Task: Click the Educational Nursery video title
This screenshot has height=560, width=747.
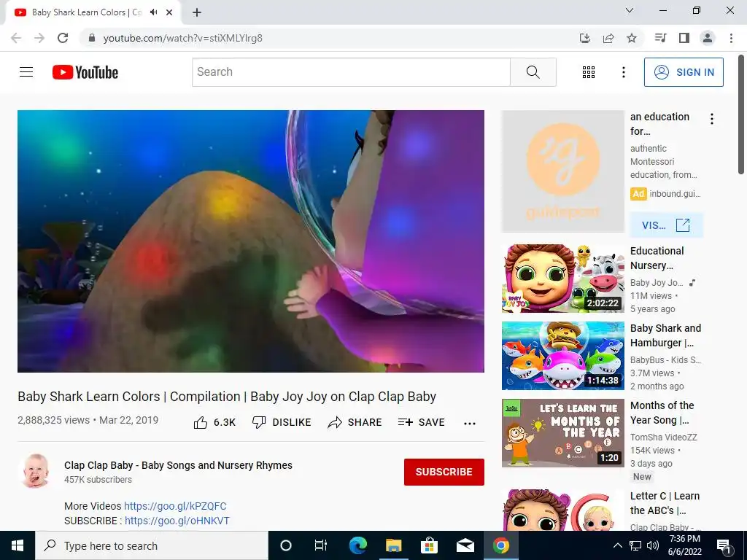Action: (x=657, y=258)
